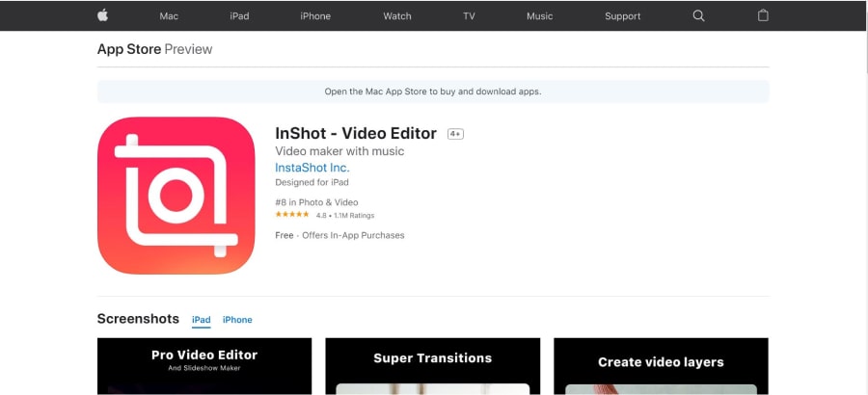Open the search magnifier icon
Image resolution: width=868 pixels, height=395 pixels.
tap(698, 16)
